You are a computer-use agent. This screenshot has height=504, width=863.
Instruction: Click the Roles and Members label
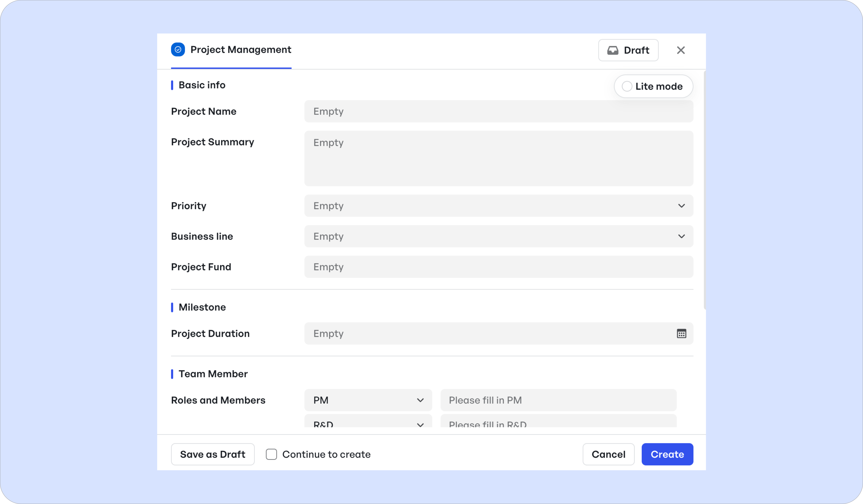tap(218, 400)
